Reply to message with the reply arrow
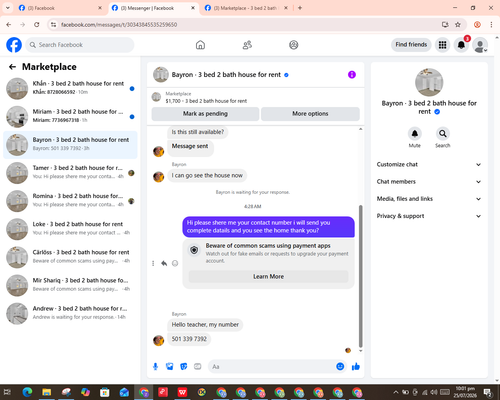Image resolution: width=500 pixels, height=400 pixels. [x=164, y=263]
